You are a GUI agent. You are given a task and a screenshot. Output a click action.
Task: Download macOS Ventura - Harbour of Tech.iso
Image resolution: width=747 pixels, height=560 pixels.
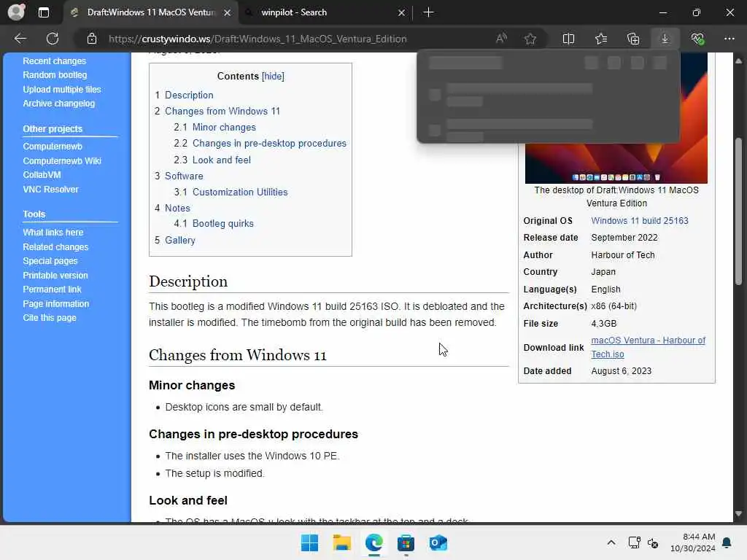pyautogui.click(x=648, y=347)
